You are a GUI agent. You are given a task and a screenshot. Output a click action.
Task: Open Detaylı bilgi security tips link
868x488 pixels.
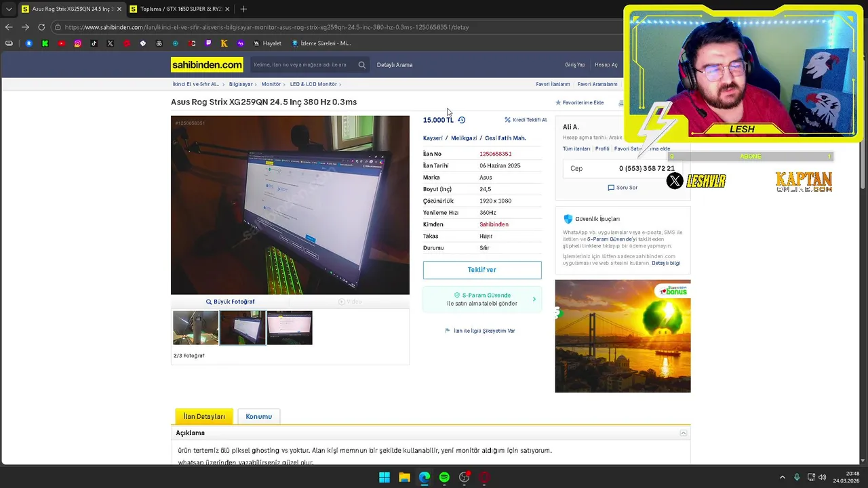point(666,263)
